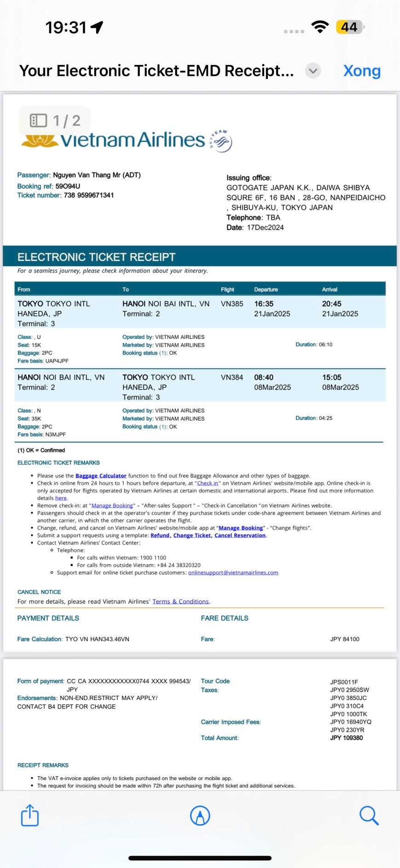Tap the share icon in bottom toolbar
The height and width of the screenshot is (868, 400).
(30, 815)
